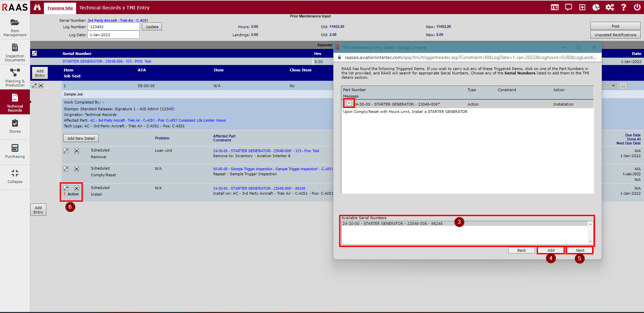Click the Available Serial Numbers scroll-down arrow
Viewport: 644px width, 313px height.
click(590, 242)
